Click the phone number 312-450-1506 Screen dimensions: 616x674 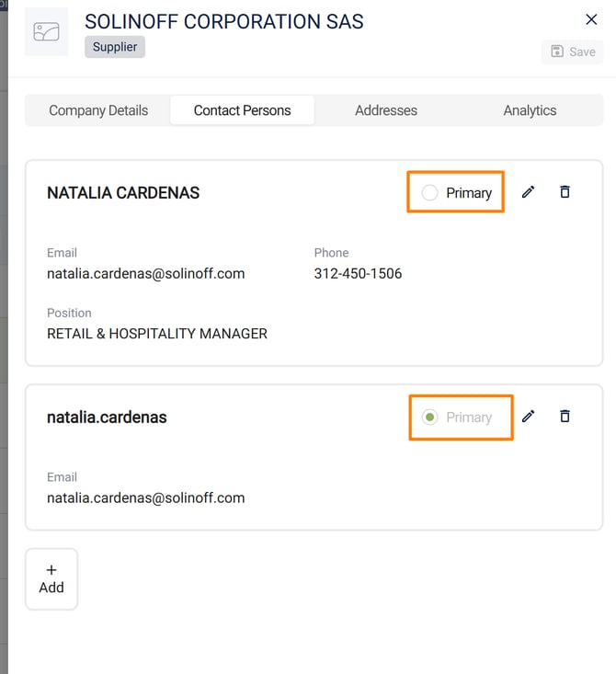click(358, 273)
